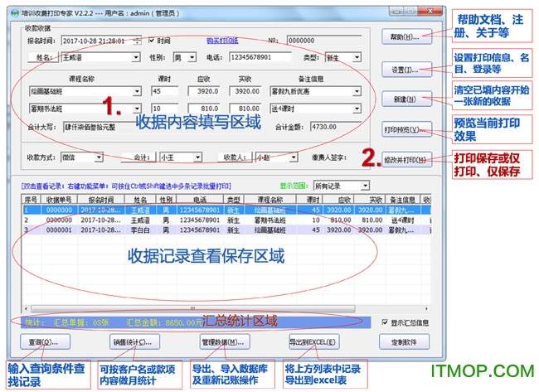Sort by the 收据单号 column header
Image resolution: width=539 pixels, height=392 pixels.
click(59, 200)
